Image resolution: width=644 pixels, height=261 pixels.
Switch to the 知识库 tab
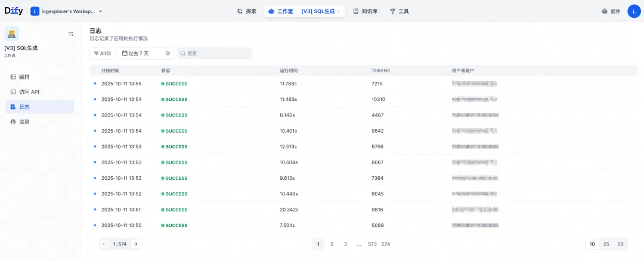tap(365, 11)
